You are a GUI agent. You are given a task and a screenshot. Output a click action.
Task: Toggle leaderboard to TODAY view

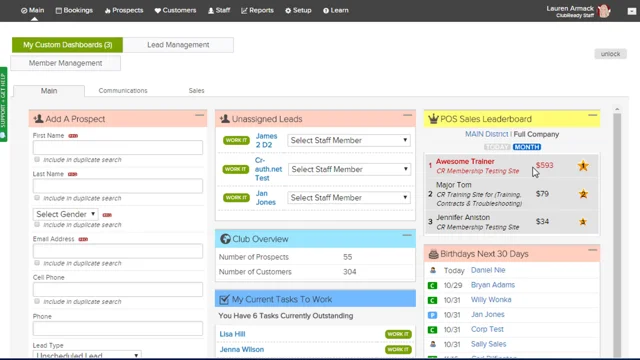click(497, 147)
